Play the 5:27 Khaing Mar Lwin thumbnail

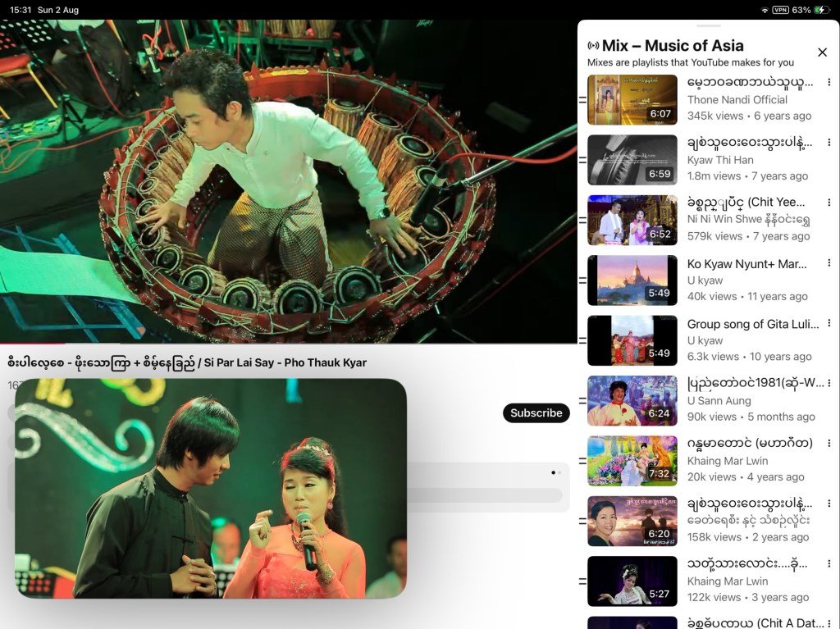point(632,581)
